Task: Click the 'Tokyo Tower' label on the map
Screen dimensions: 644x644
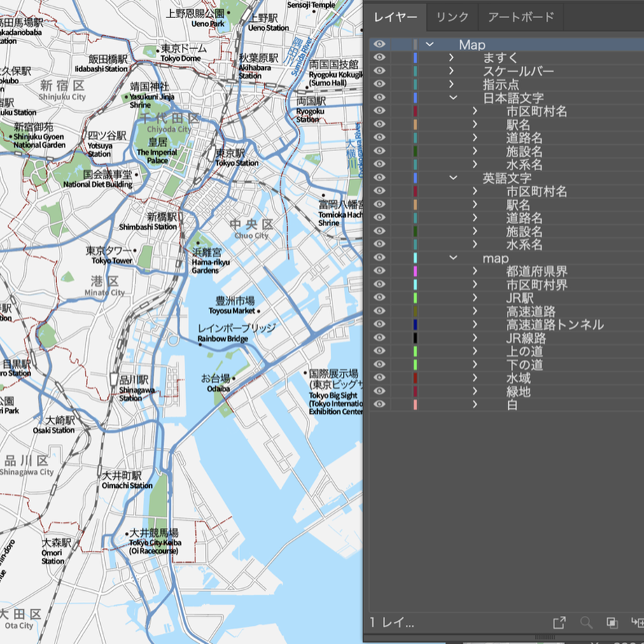Action: tap(112, 261)
